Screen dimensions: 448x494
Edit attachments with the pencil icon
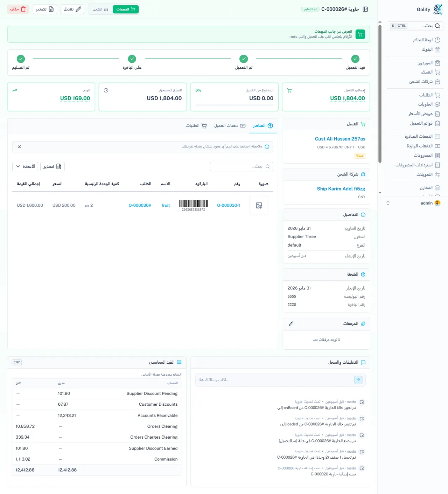[291, 324]
